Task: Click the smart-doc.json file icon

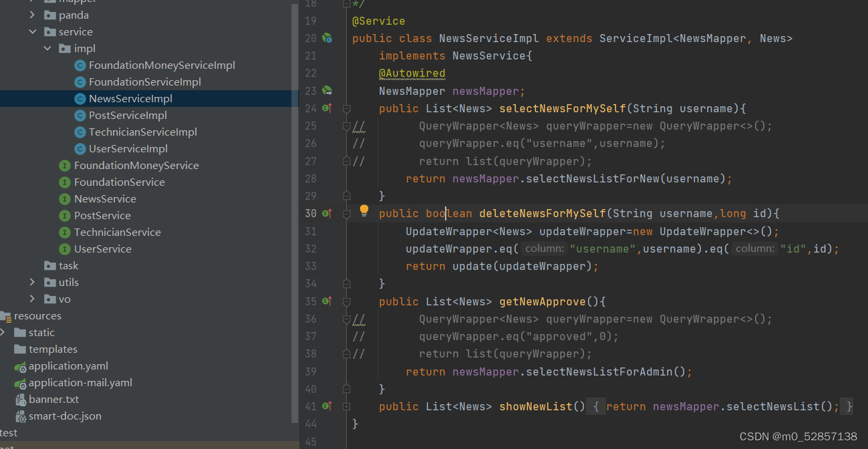Action: tap(21, 416)
